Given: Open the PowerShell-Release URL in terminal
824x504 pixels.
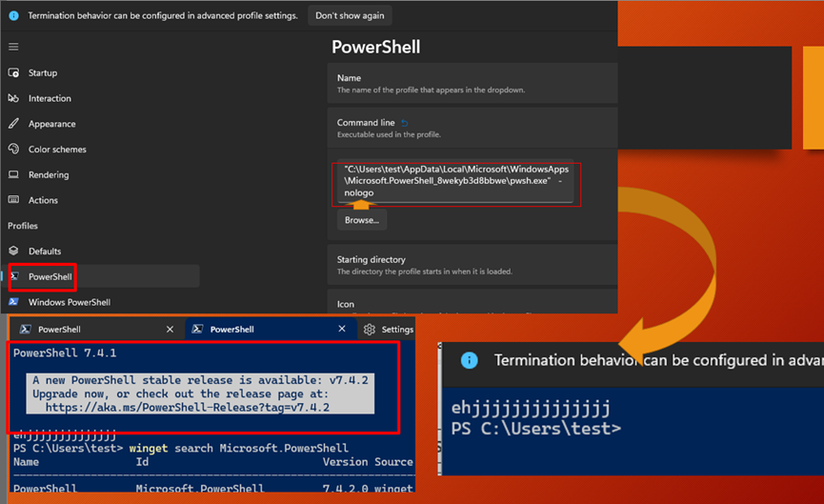Looking at the screenshot, I should [187, 408].
